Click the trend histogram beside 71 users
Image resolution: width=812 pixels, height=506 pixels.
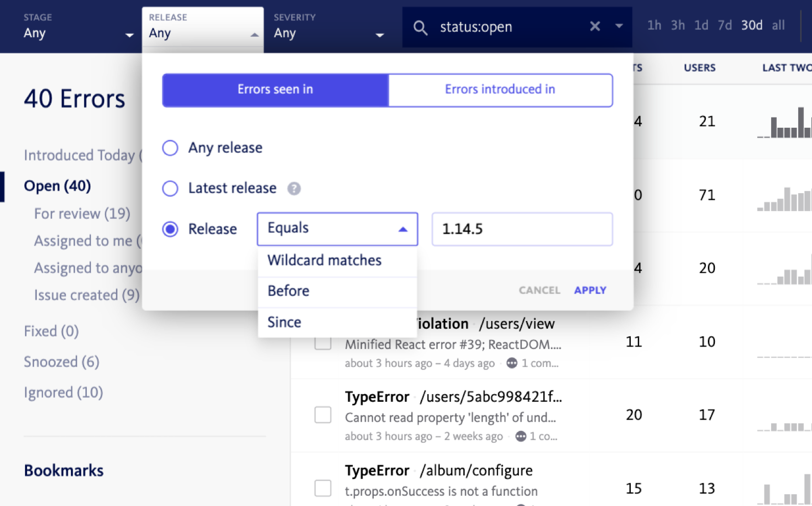784,199
